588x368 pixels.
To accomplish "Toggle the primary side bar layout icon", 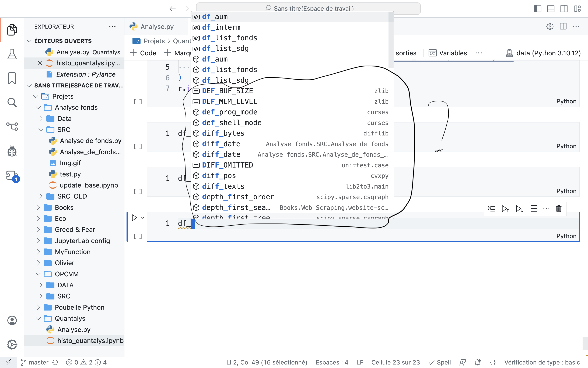I will (x=537, y=9).
